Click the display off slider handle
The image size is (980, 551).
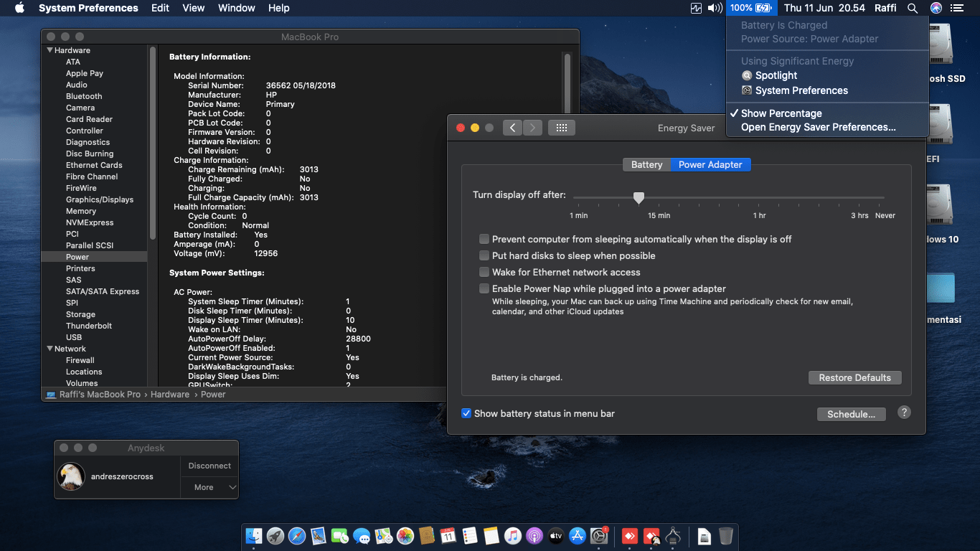[x=639, y=198]
